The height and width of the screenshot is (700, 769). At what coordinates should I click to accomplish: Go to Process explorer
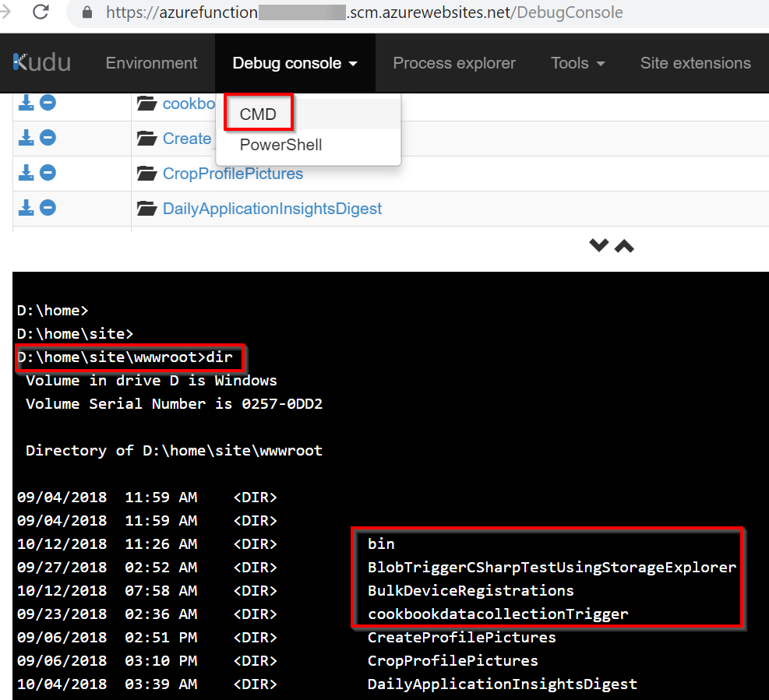(x=453, y=63)
